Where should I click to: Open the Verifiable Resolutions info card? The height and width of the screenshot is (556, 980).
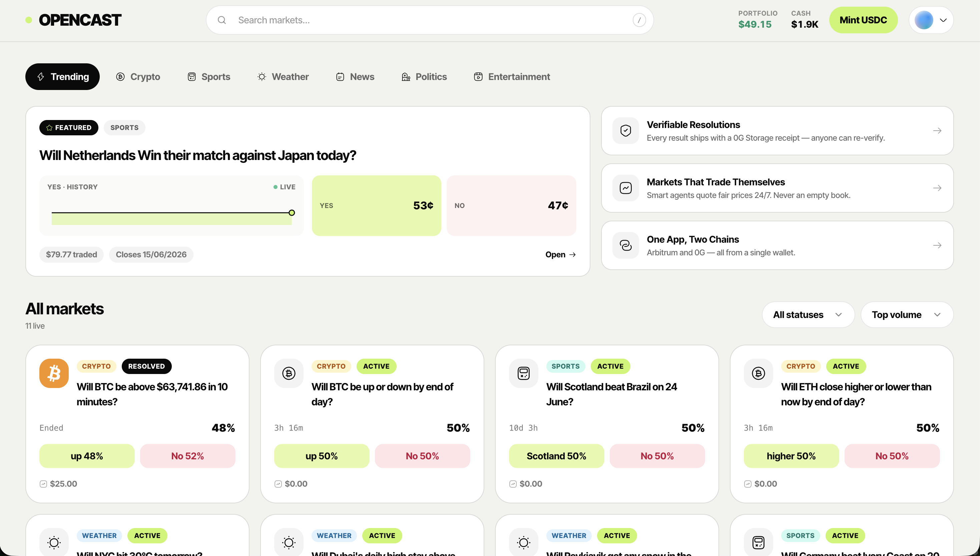click(x=777, y=131)
